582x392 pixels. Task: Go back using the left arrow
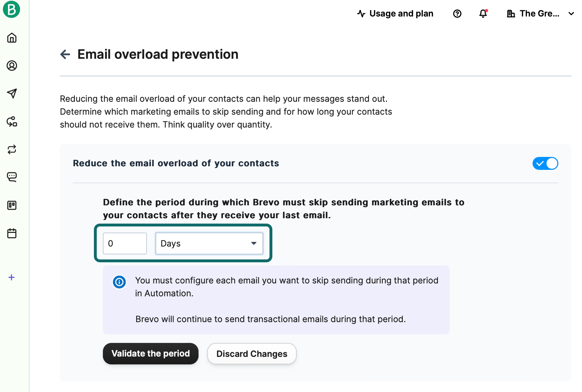point(65,54)
